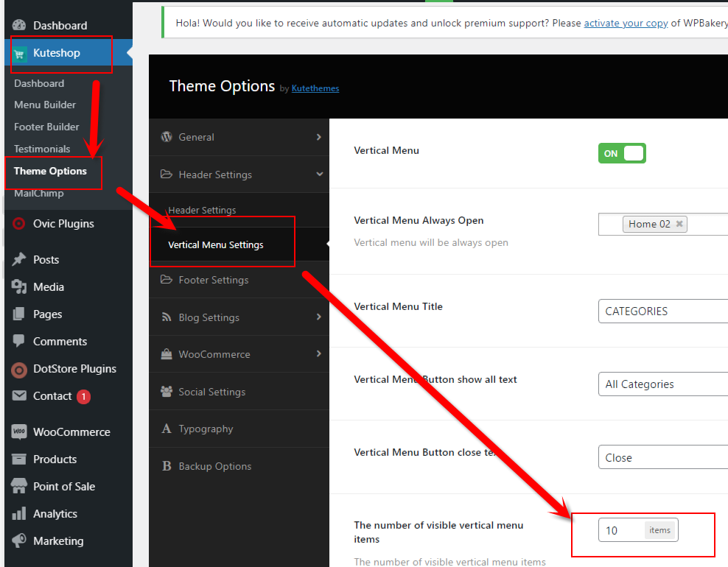Open the Analytics menu
Screen dimensions: 728x567
[x=69, y=514]
